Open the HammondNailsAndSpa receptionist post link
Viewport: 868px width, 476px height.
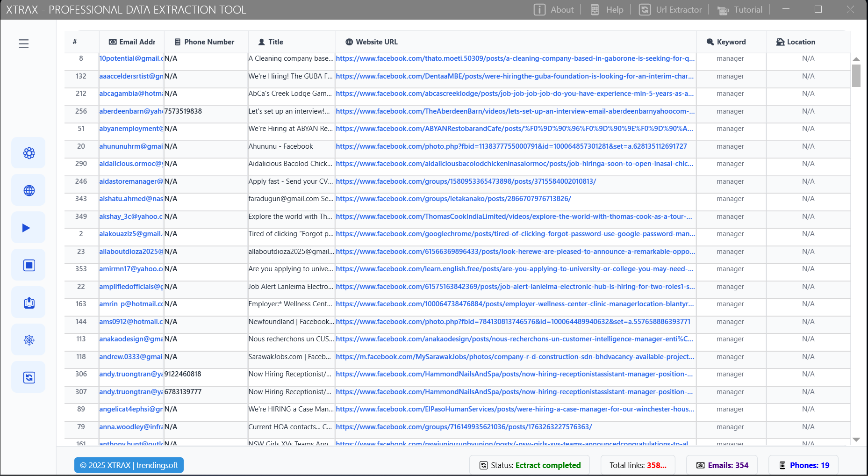click(x=514, y=374)
